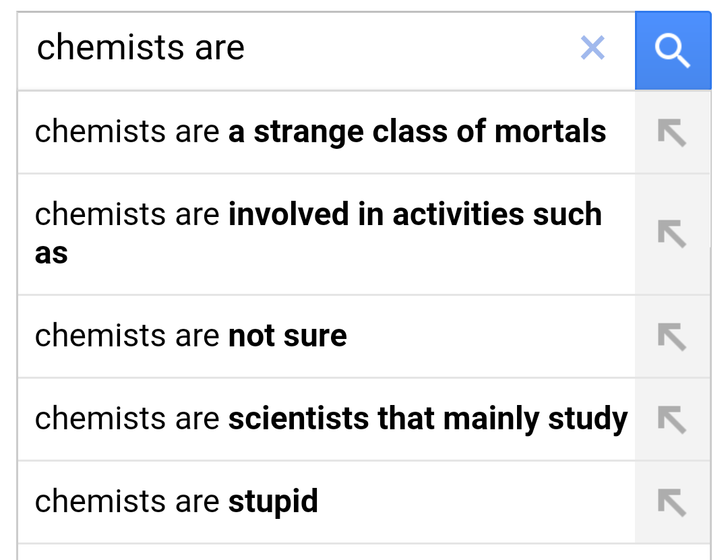Viewport: 728px width, 560px height.
Task: Place cursor after 'are' in search box
Action: tap(247, 49)
